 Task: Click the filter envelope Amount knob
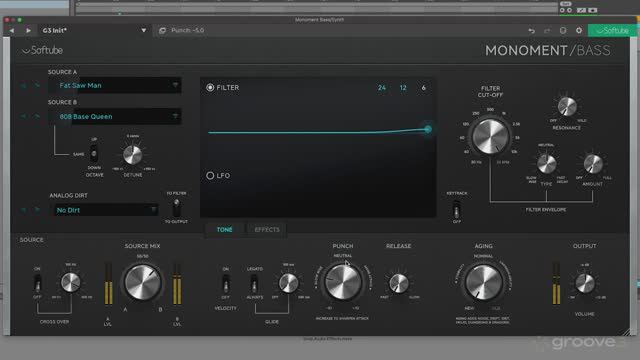pos(593,164)
